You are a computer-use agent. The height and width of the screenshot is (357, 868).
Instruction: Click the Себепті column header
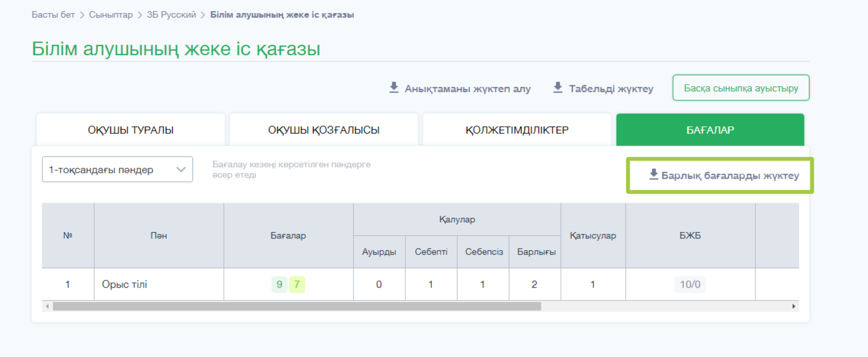pyautogui.click(x=431, y=252)
